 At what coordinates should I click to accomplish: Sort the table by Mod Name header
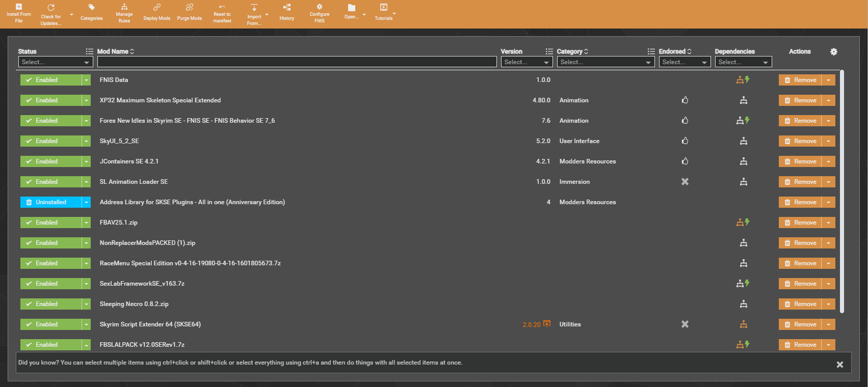click(x=116, y=51)
